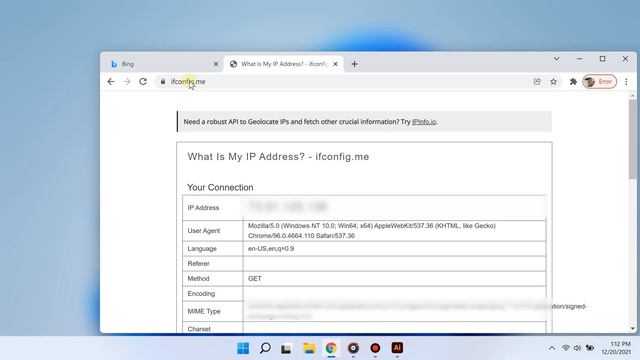
Task: View site info via padlock icon
Action: tap(163, 82)
